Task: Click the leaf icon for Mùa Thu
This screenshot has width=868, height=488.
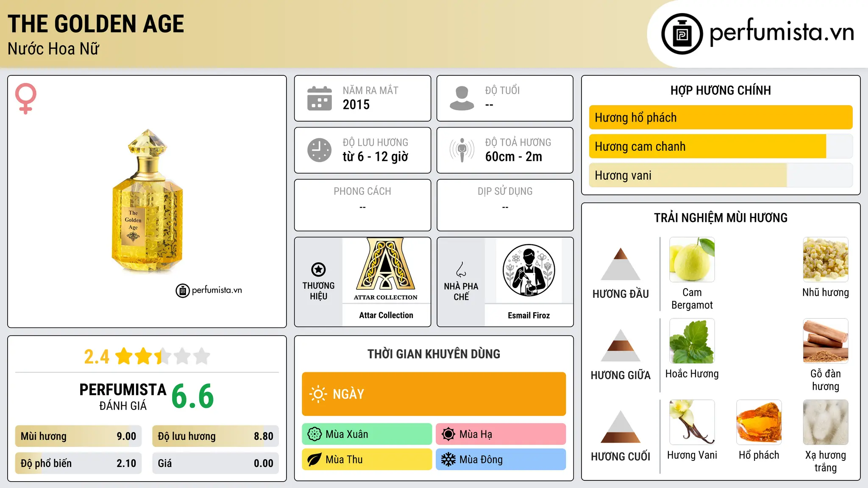Action: pyautogui.click(x=314, y=460)
